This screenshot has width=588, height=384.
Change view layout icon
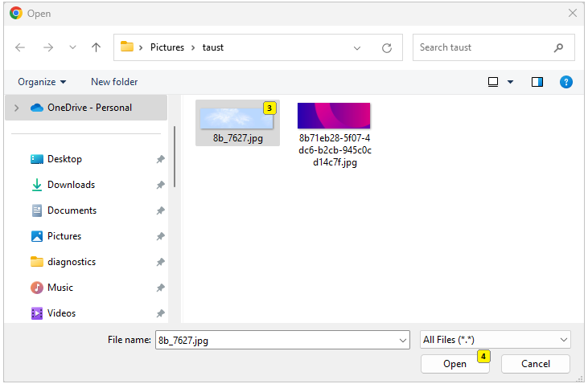click(x=494, y=82)
